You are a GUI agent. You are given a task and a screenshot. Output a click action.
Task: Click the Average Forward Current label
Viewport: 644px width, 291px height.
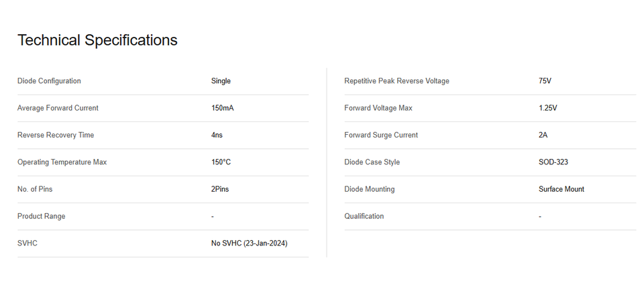click(58, 108)
